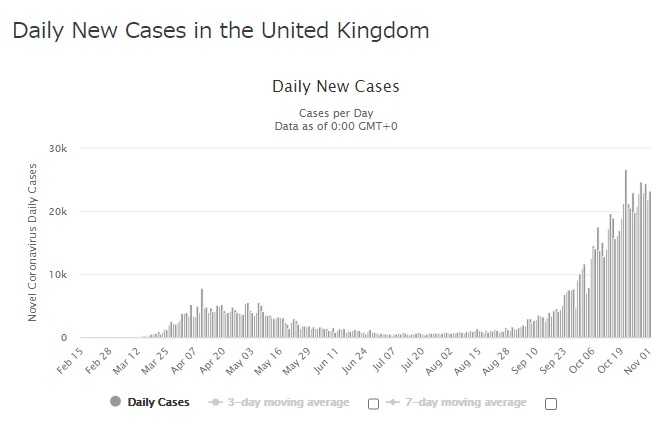
Task: Click the tallest bar near Oct 19
Action: coord(626,255)
